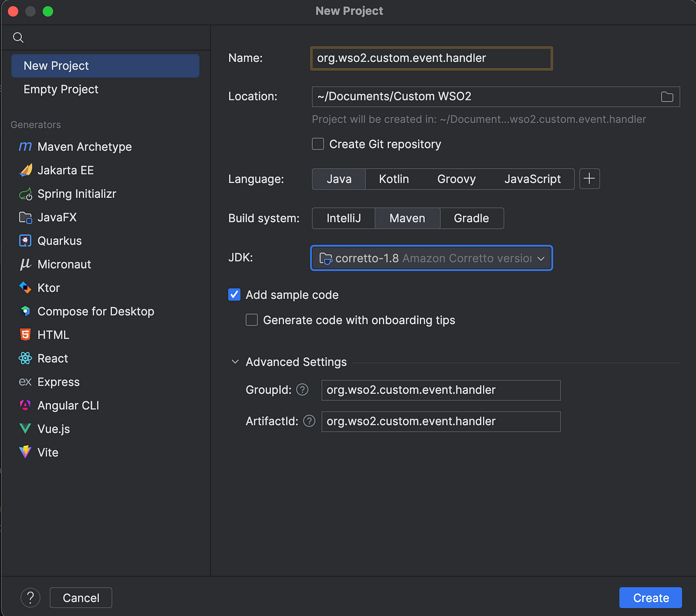
Task: Click the Create button
Action: [651, 598]
